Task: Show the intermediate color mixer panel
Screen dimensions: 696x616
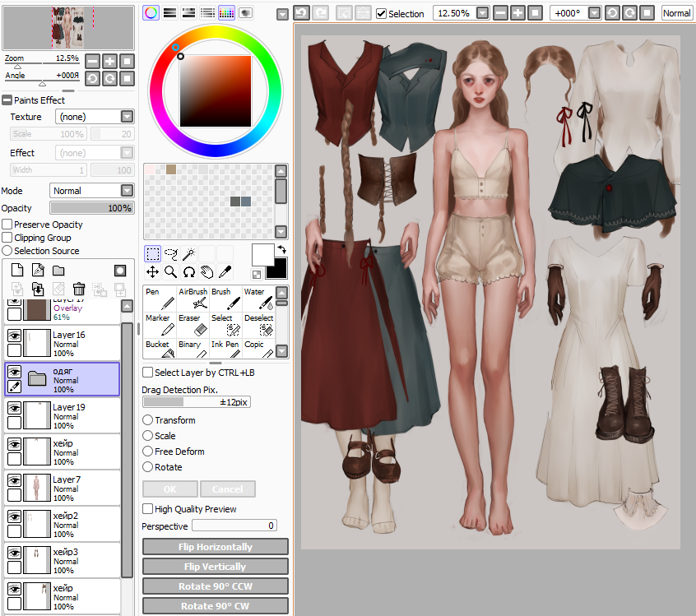Action: 207,13
